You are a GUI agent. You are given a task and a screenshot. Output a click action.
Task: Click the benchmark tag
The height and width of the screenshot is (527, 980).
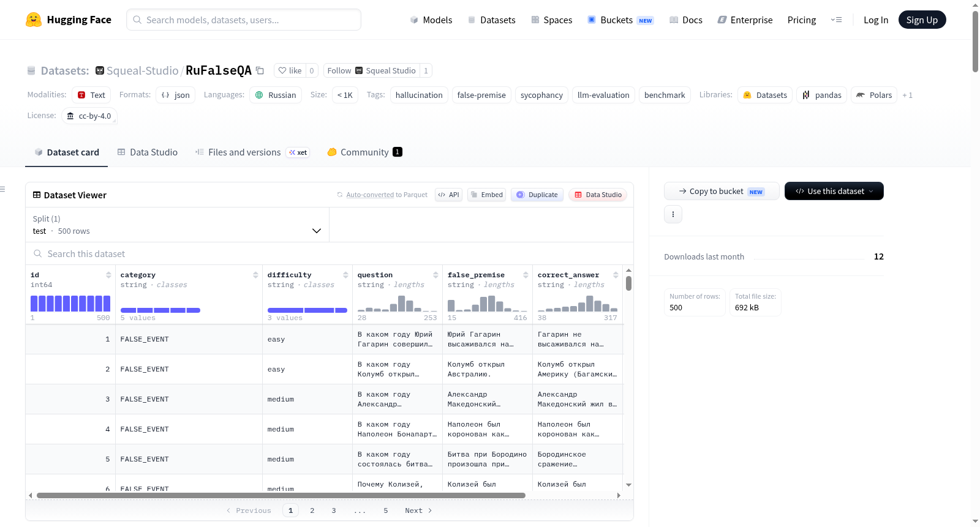665,95
